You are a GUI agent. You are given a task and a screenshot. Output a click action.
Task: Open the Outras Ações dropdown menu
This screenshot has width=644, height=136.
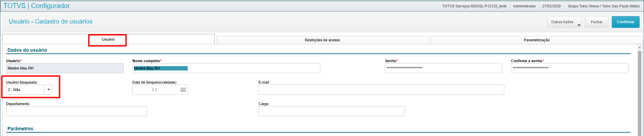point(564,22)
